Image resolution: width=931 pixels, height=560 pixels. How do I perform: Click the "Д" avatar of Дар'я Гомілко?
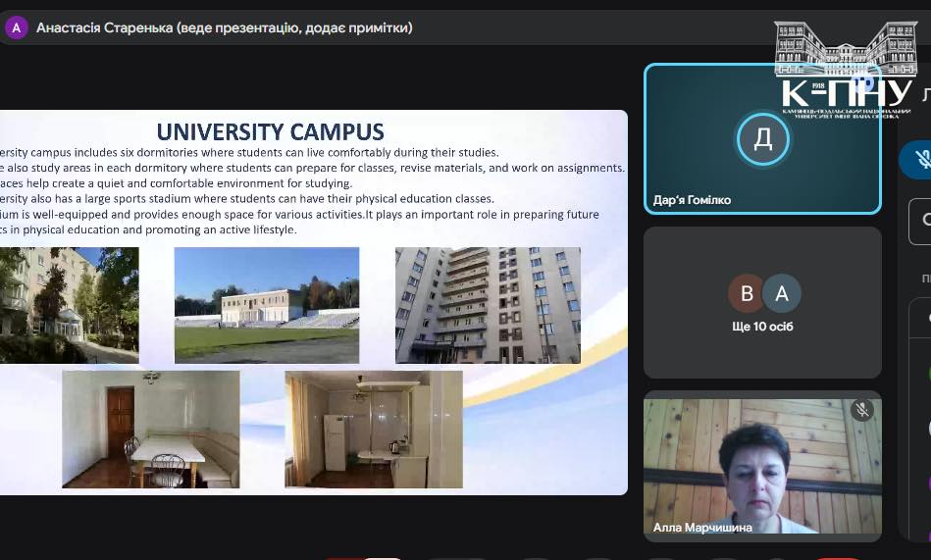coord(762,138)
